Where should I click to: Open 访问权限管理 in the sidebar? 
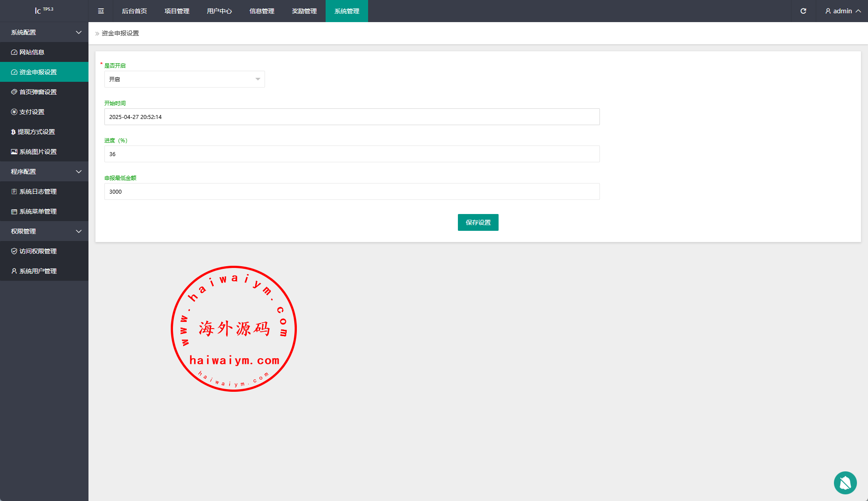[38, 251]
